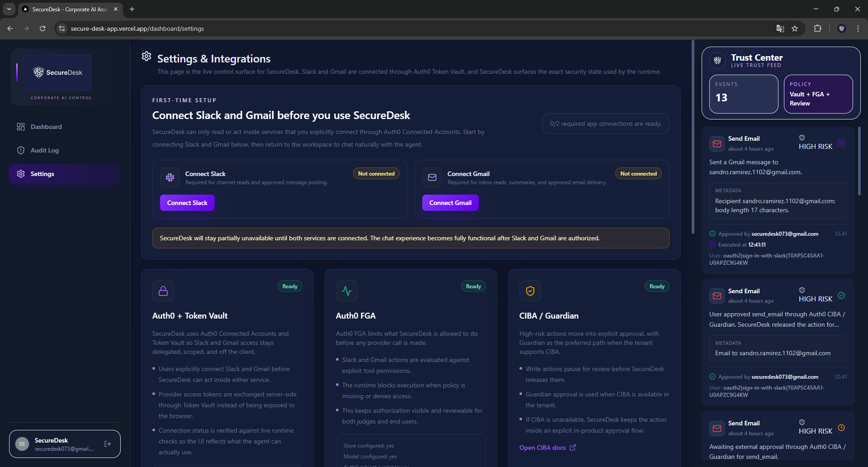The image size is (868, 467).
Task: Bookmark this page with the star icon
Action: click(795, 29)
